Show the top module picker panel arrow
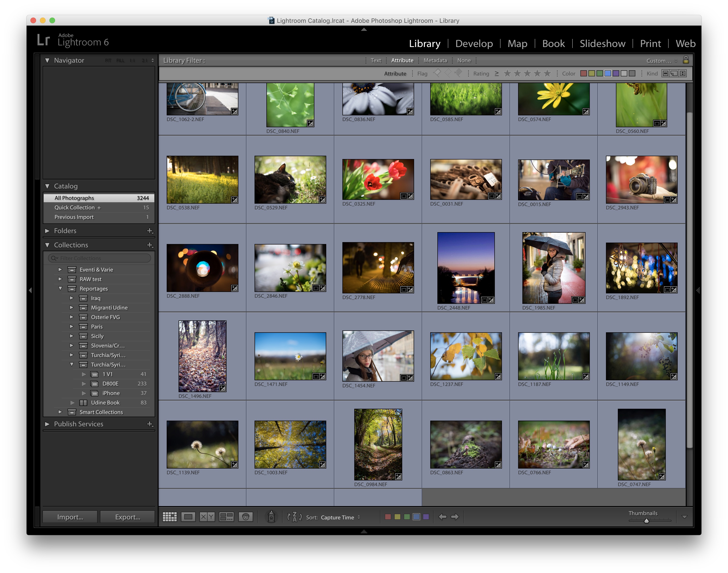The image size is (728, 573). [364, 29]
